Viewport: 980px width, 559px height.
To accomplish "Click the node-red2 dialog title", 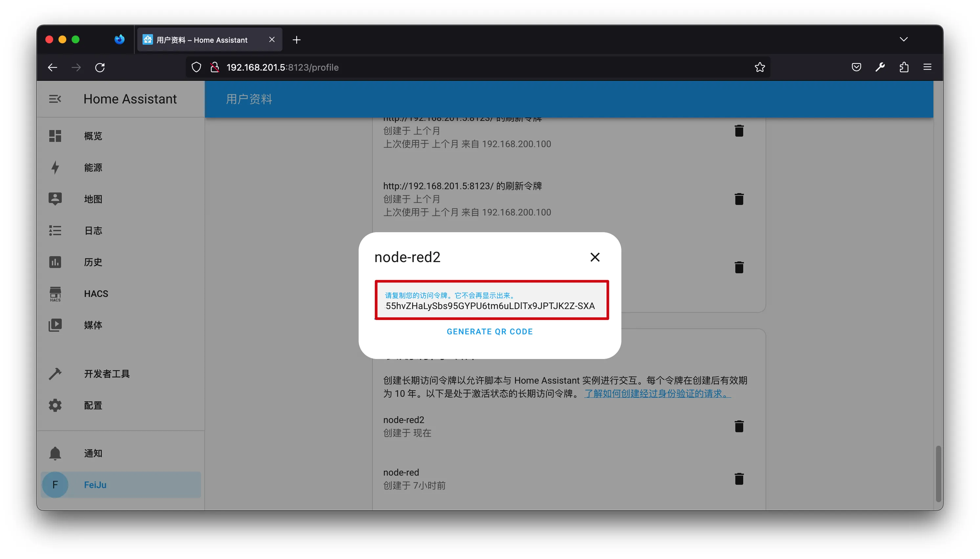I will 407,257.
